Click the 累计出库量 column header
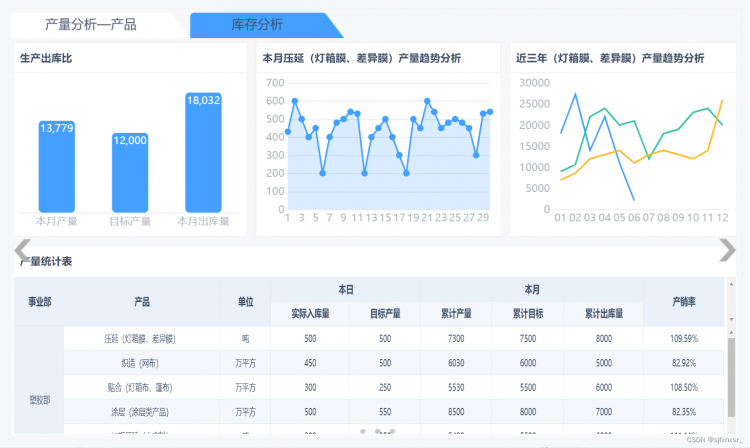This screenshot has height=448, width=750. point(604,314)
